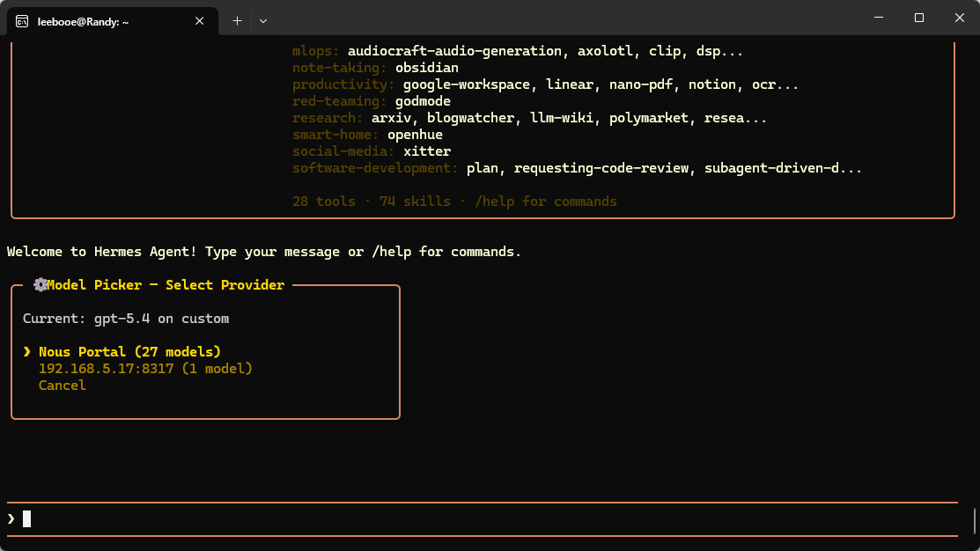This screenshot has height=551, width=980.
Task: Click 'requesting-code-review' in software-development row
Action: coord(601,168)
